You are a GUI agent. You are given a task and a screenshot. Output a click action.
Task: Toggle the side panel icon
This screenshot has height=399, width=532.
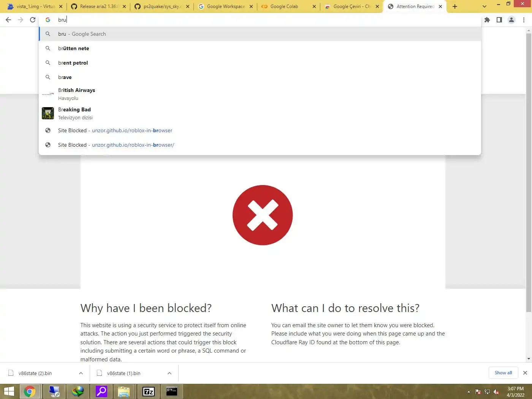coord(499,20)
